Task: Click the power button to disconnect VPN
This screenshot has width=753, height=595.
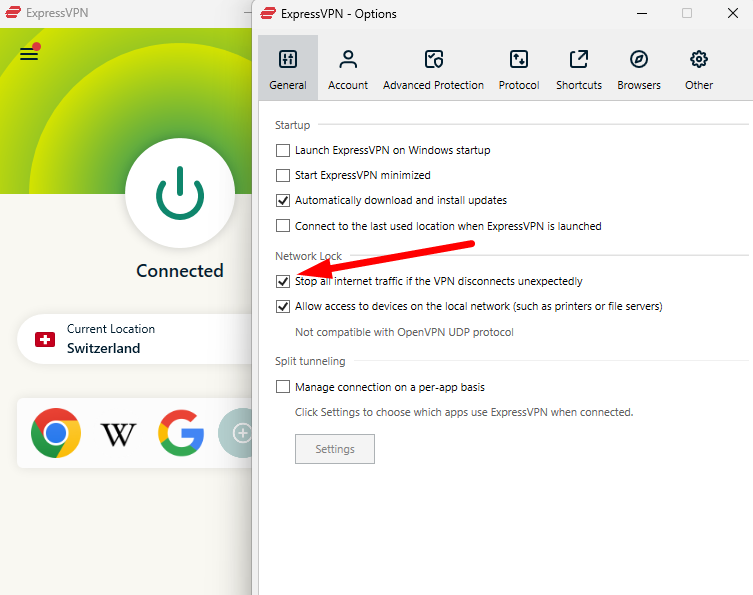Action: click(180, 193)
